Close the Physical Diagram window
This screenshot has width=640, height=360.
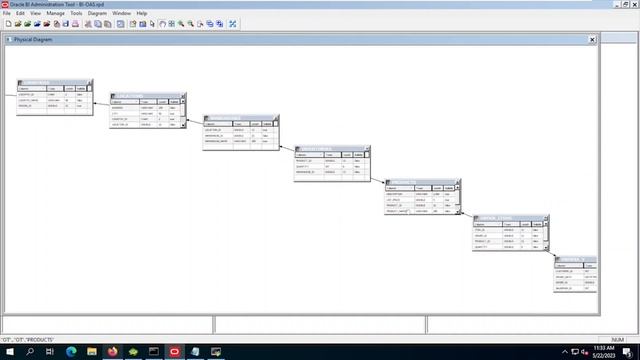[592, 40]
